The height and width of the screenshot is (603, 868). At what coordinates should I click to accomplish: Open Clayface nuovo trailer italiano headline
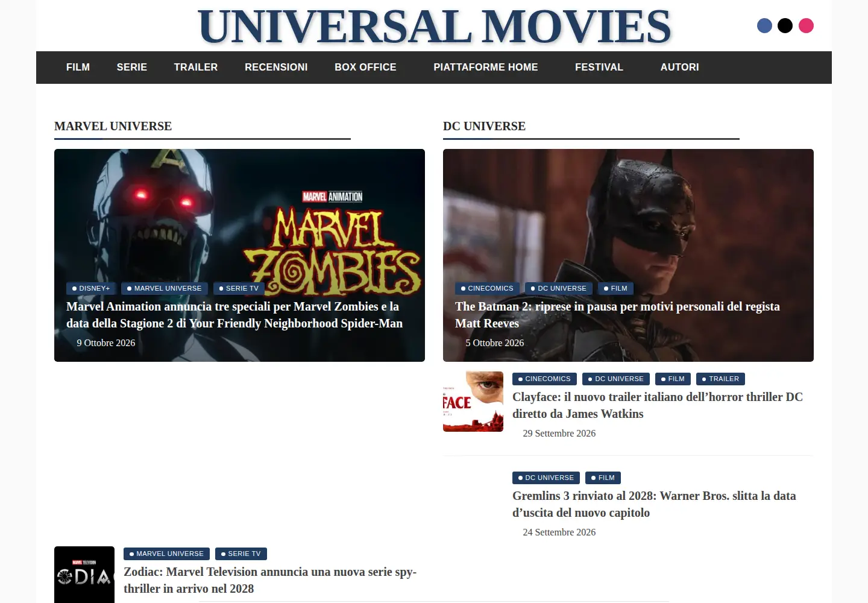658,405
